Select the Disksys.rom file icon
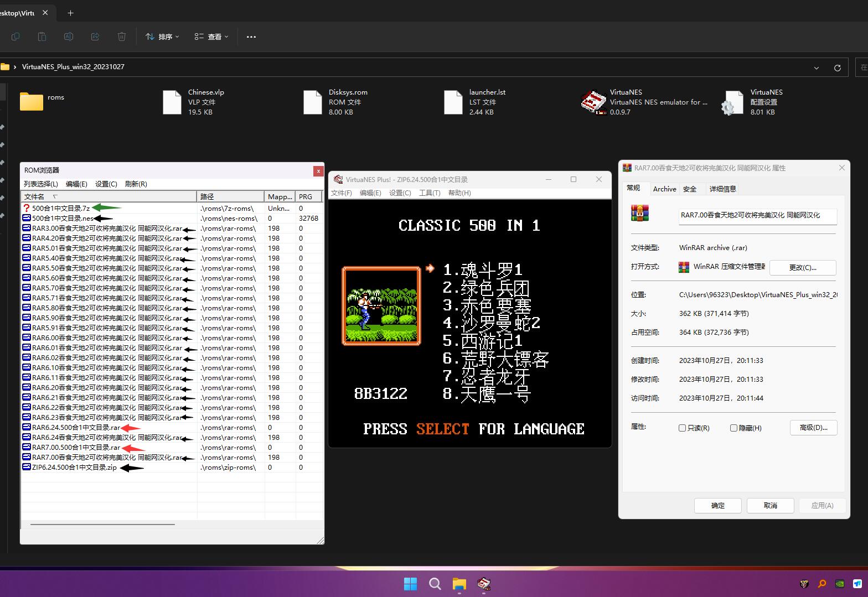Viewport: 868px width, 597px height. pos(313,102)
